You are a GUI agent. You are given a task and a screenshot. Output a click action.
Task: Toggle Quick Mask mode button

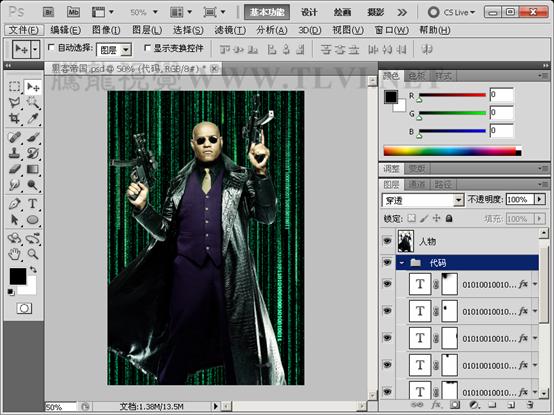pyautogui.click(x=24, y=308)
